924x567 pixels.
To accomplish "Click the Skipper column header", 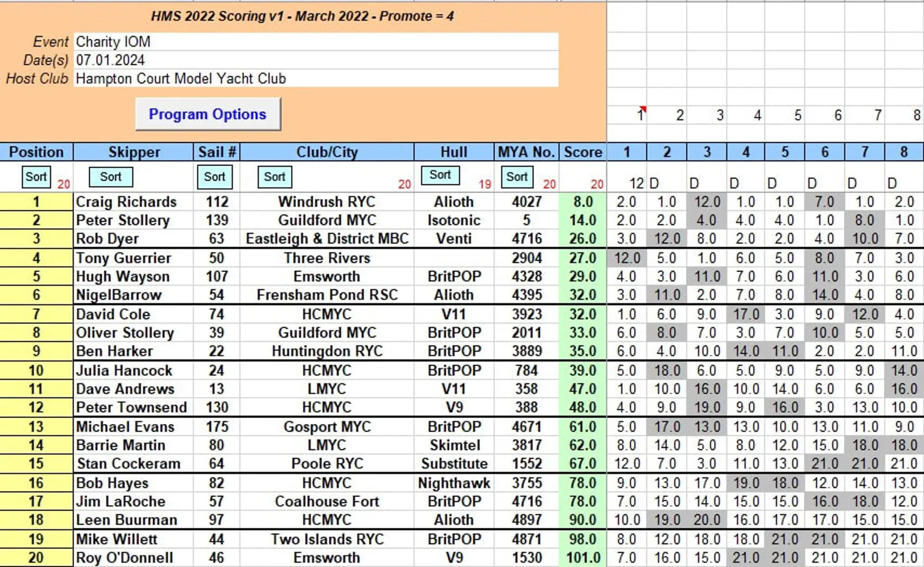I will coord(134,152).
